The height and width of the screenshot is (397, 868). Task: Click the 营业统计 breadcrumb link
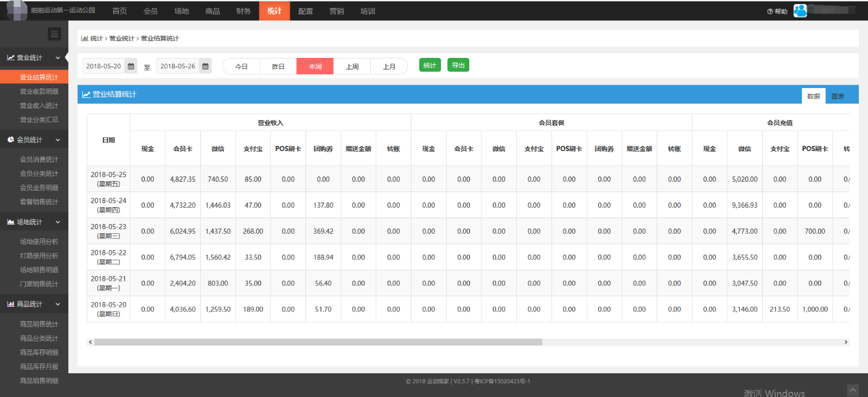pyautogui.click(x=122, y=38)
